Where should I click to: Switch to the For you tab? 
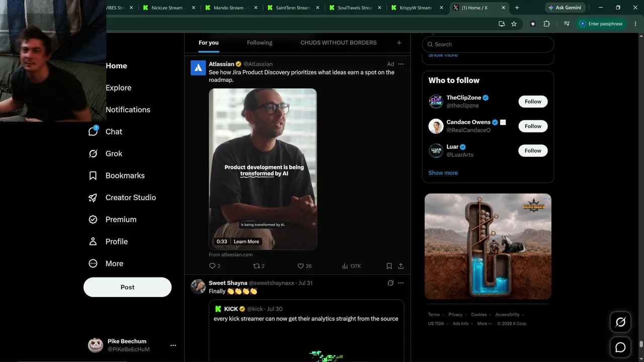pos(209,43)
